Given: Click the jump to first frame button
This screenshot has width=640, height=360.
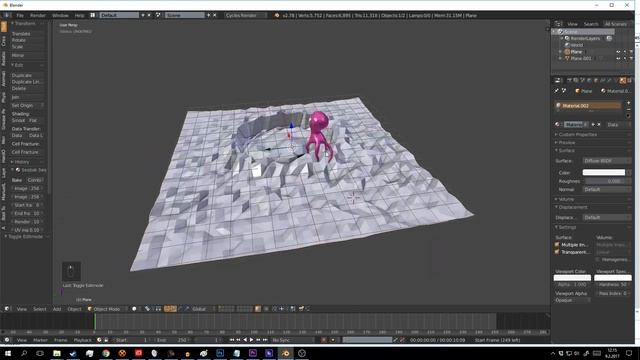Looking at the screenshot, I should [232, 340].
